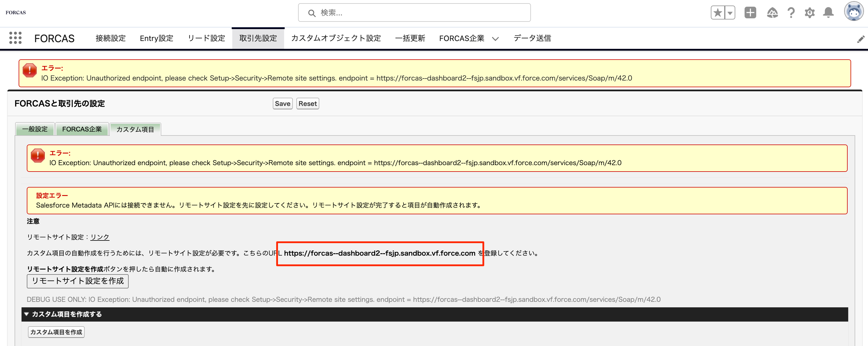Focus the 検索 search input field
Image resolution: width=868 pixels, height=346 pixels.
click(x=414, y=13)
